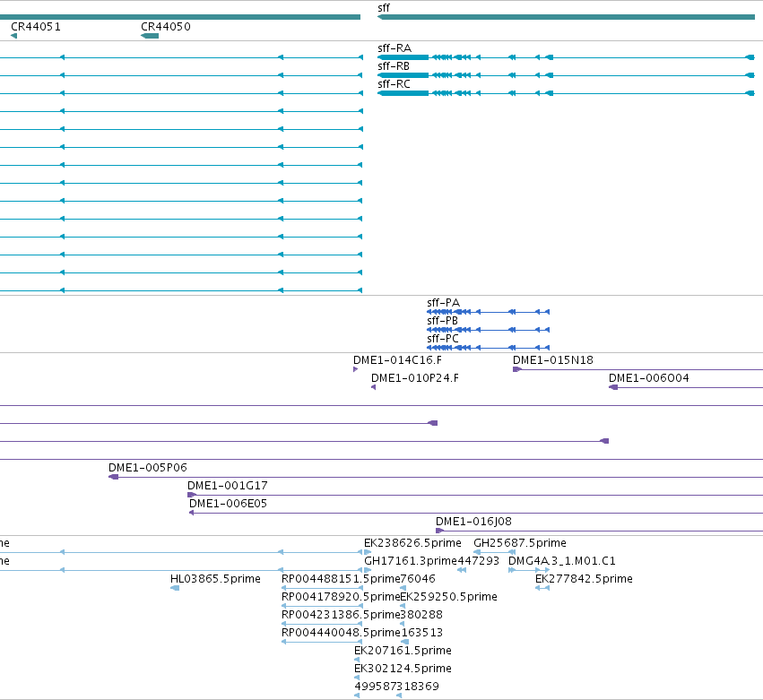
Task: Click the sff-RC thick terminal exon block
Action: point(403,93)
